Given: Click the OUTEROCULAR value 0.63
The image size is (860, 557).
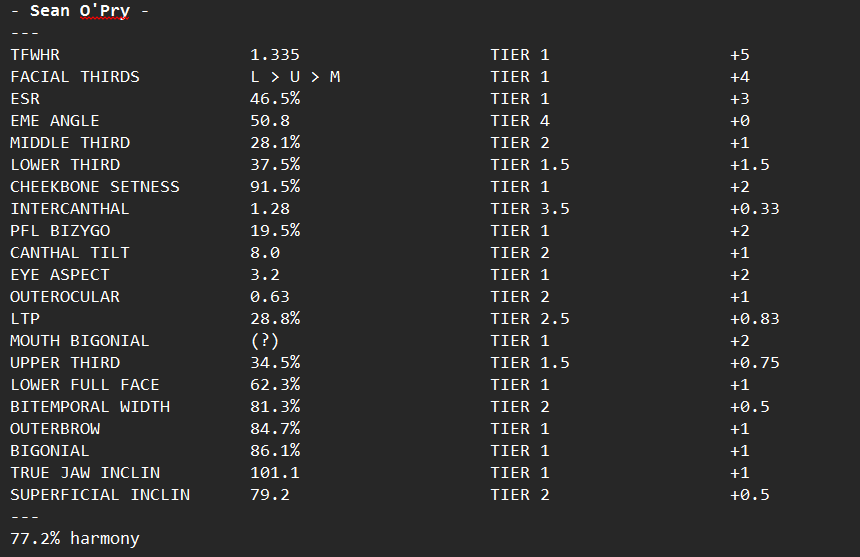Looking at the screenshot, I should tap(270, 297).
